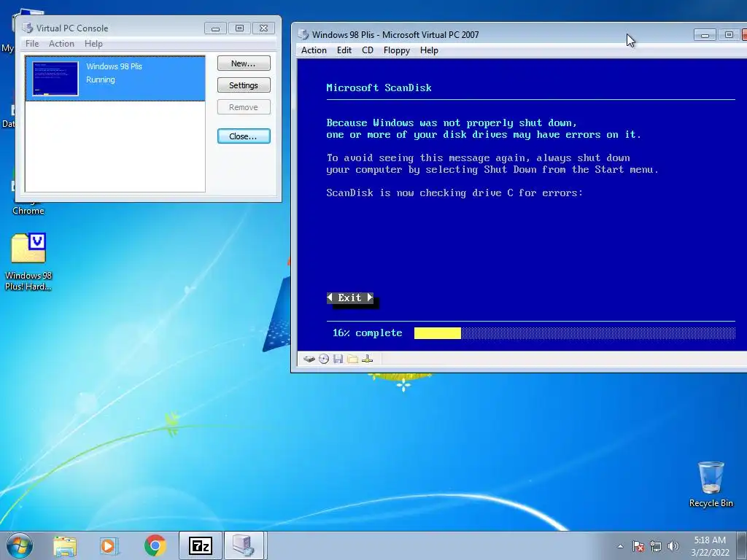Open Windows Explorer from the taskbar
The width and height of the screenshot is (747, 560).
[x=65, y=545]
